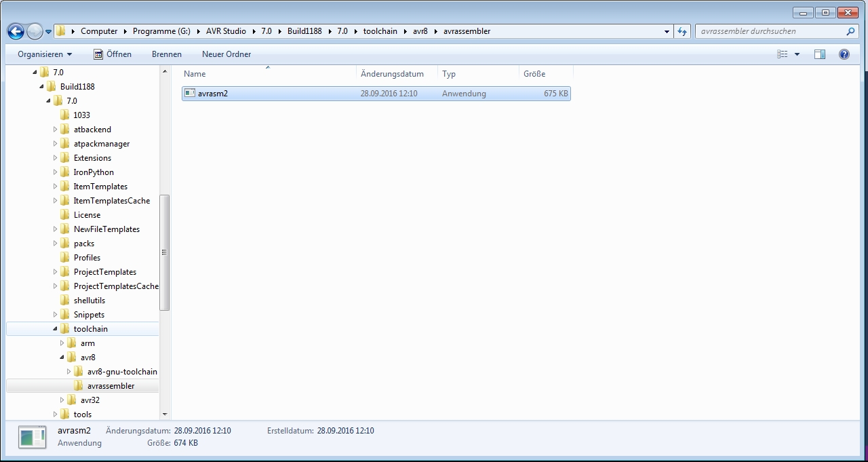Viewport: 868px width, 462px height.
Task: Expand the atbackend folder node
Action: coord(56,130)
